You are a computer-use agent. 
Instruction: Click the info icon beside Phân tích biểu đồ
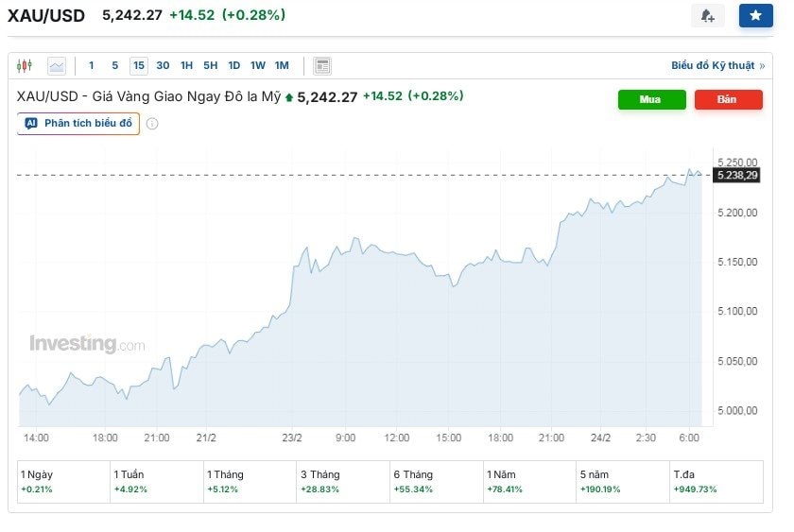coord(152,124)
